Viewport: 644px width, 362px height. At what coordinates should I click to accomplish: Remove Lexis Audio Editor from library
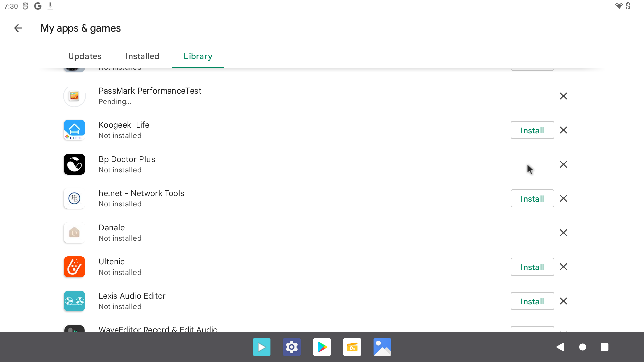tap(563, 301)
